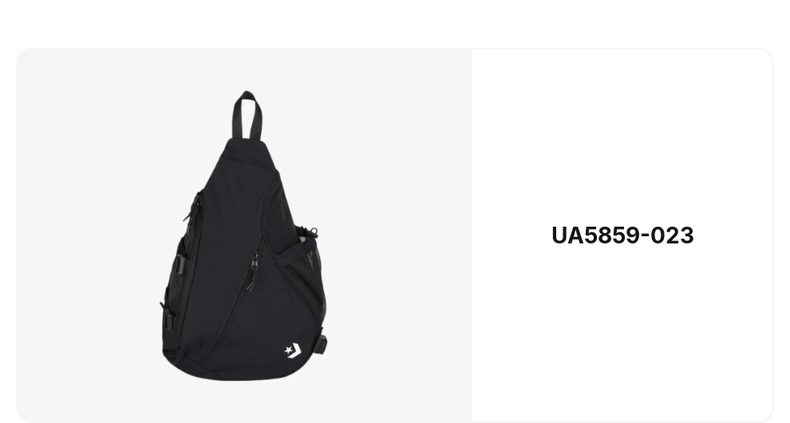This screenshot has width=790, height=423.
Task: Select the UA5859-023 product code
Action: 623,235
